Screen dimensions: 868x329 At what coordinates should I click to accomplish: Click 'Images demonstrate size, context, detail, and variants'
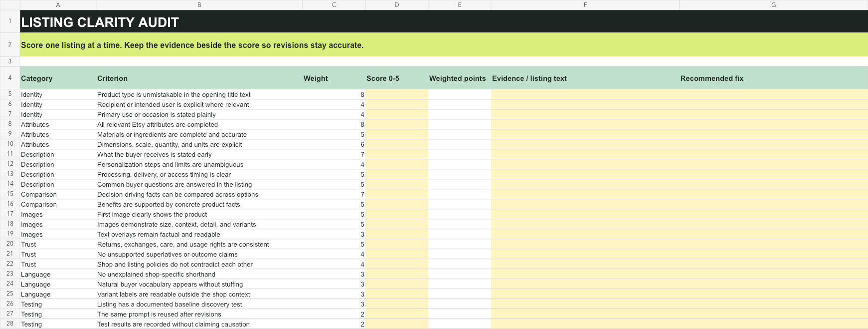176,224
